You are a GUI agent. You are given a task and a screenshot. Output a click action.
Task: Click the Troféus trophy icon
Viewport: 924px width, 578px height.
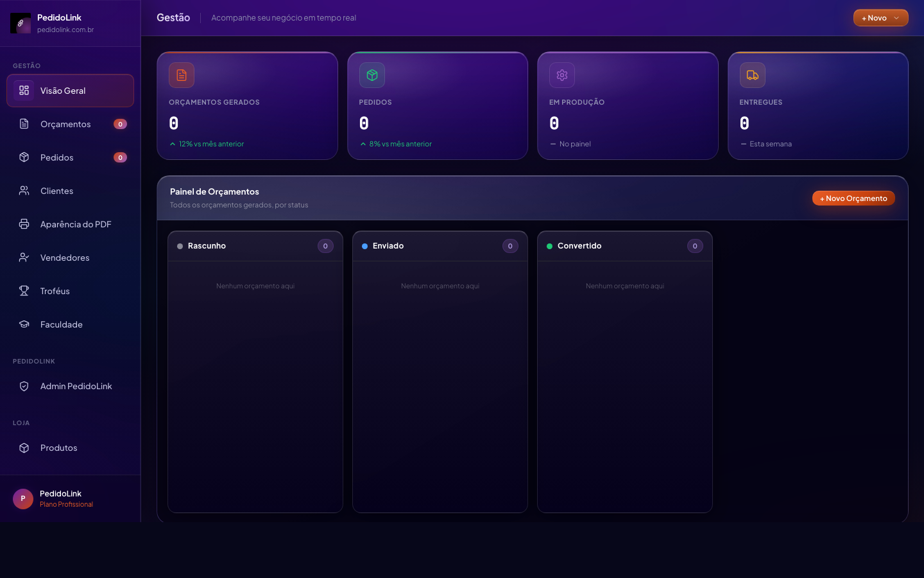pos(24,291)
